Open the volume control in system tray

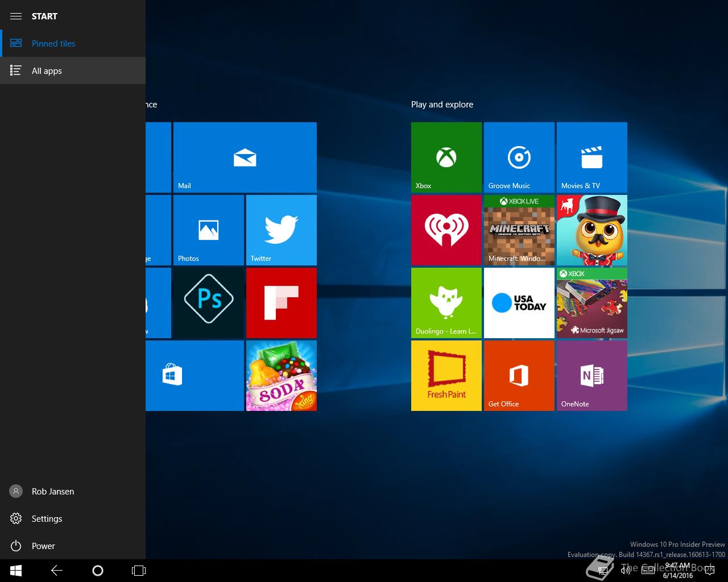pos(626,571)
